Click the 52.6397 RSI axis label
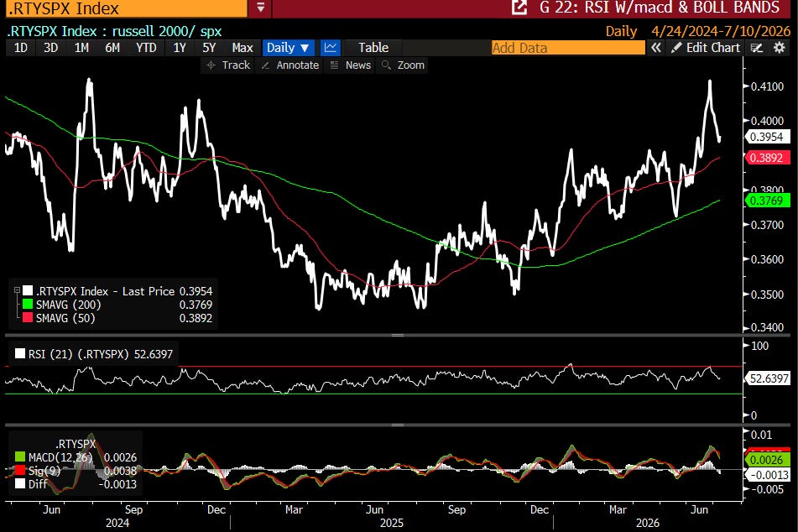Image resolution: width=798 pixels, height=532 pixels. click(x=769, y=378)
